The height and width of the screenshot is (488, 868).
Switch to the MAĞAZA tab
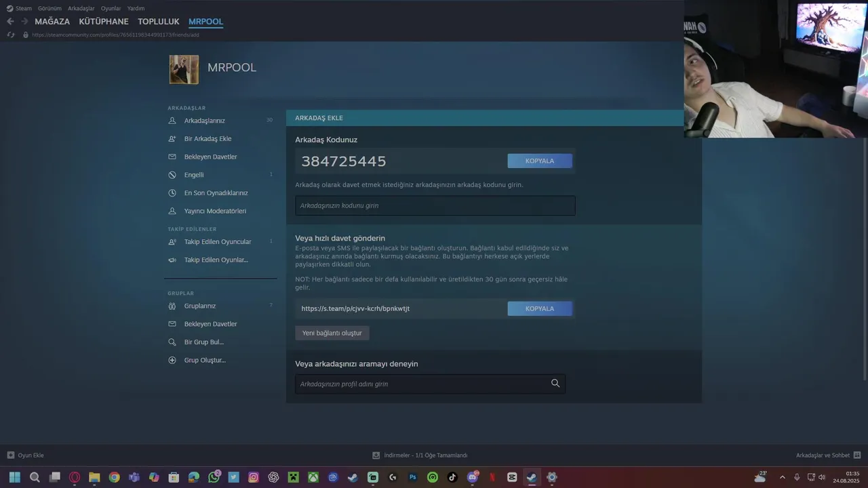[x=52, y=22]
